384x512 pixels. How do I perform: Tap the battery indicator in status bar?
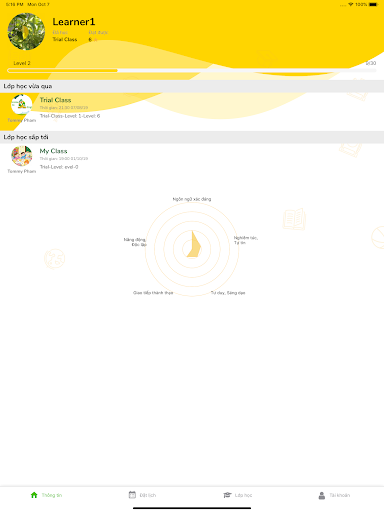(x=374, y=4)
